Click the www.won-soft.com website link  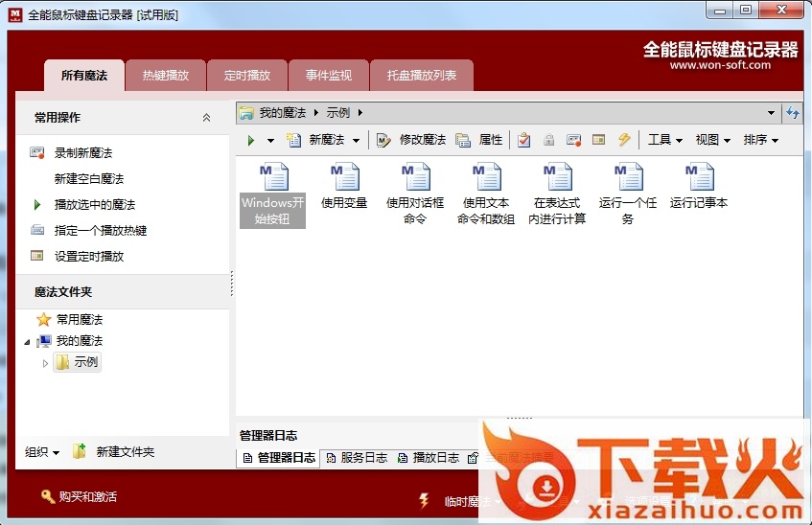click(x=720, y=65)
